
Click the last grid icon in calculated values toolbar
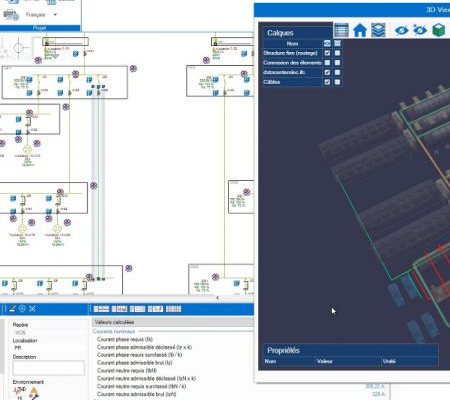click(173, 309)
